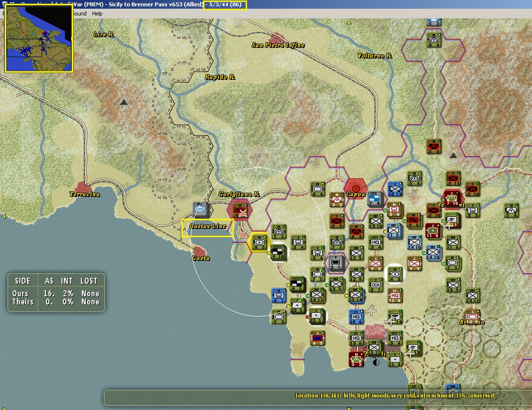Viewport: 532px width, 410px height.
Task: Select green unit 5-3 on the coast
Action: tap(278, 317)
